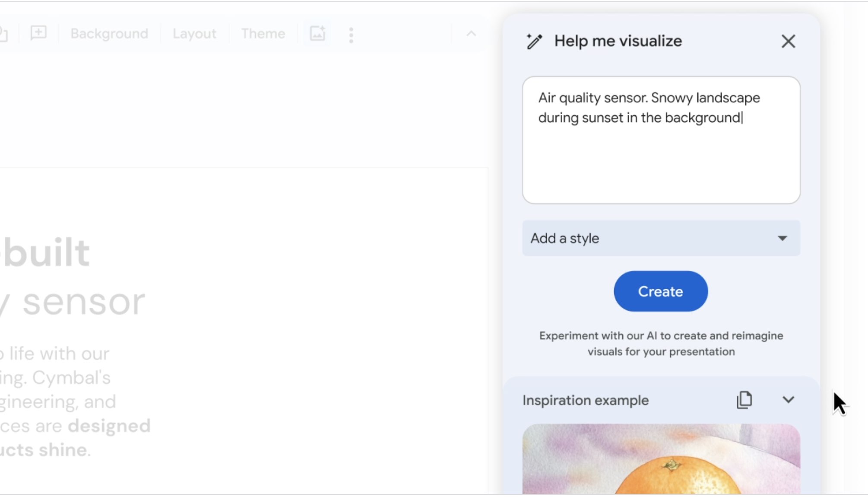
Task: Open the Theme option
Action: coord(263,34)
